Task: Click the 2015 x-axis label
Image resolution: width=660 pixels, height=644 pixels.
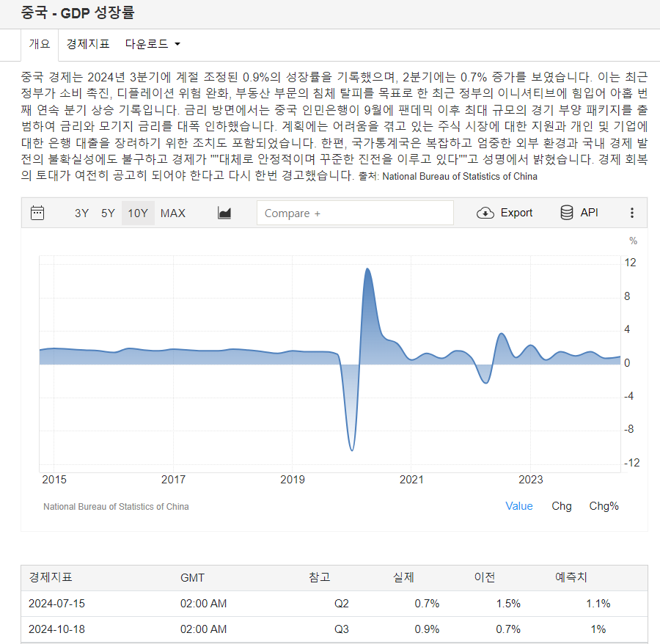Action: coord(54,480)
